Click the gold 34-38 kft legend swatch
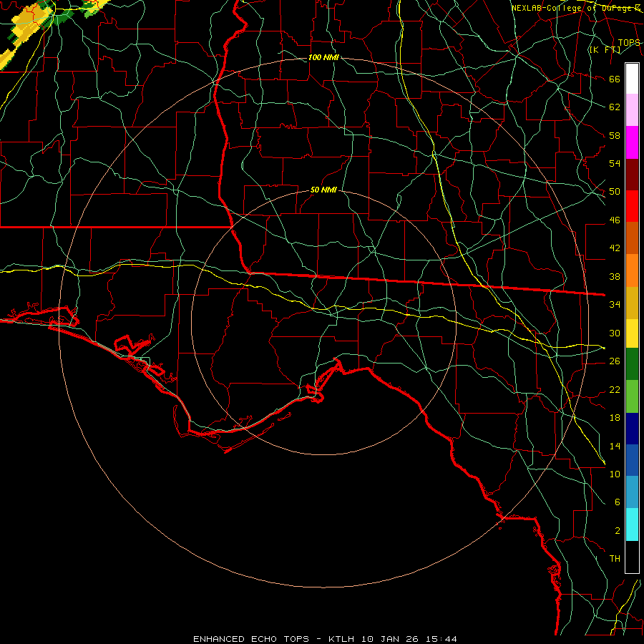The height and width of the screenshot is (644, 644). (x=632, y=303)
